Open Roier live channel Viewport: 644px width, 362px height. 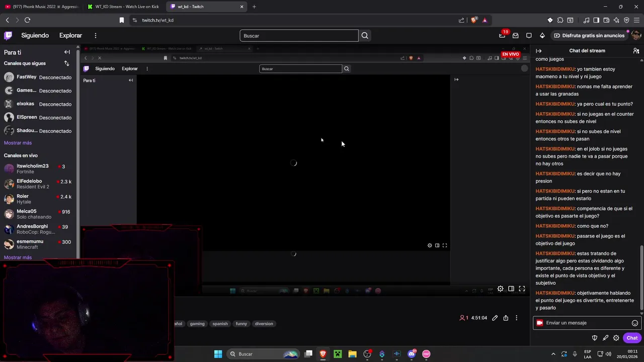pyautogui.click(x=39, y=199)
